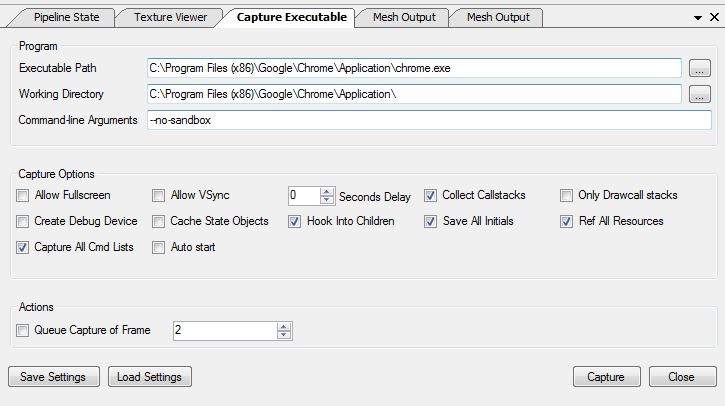Decrement the Queue Capture frame number
Screen dimensions: 725x406
click(285, 335)
